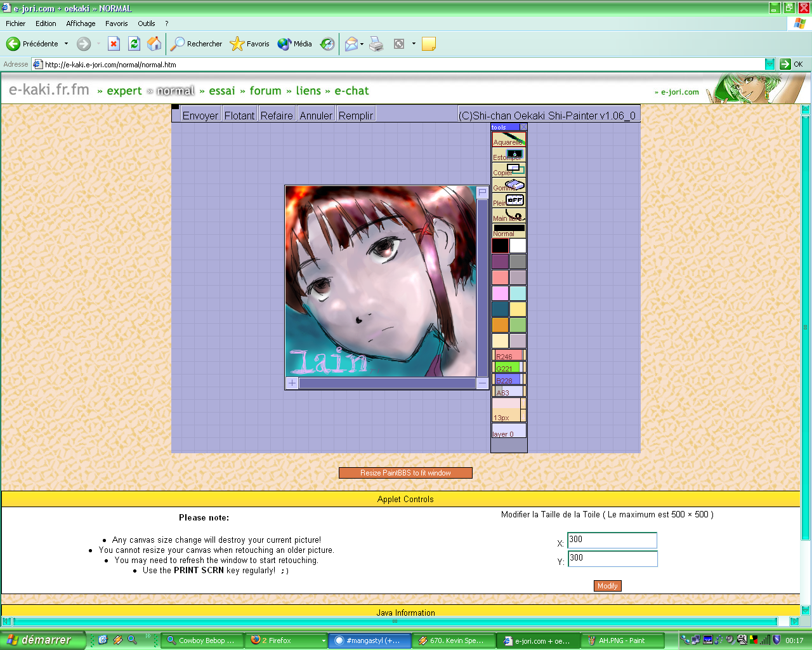The image size is (812, 650).
Task: Select the Main libre freehand tool
Action: pyautogui.click(x=509, y=215)
